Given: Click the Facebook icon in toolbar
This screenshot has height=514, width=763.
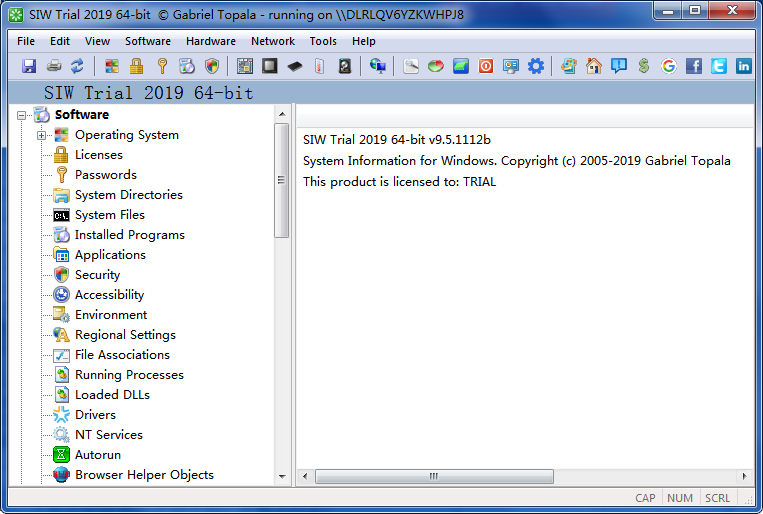Looking at the screenshot, I should pos(693,66).
